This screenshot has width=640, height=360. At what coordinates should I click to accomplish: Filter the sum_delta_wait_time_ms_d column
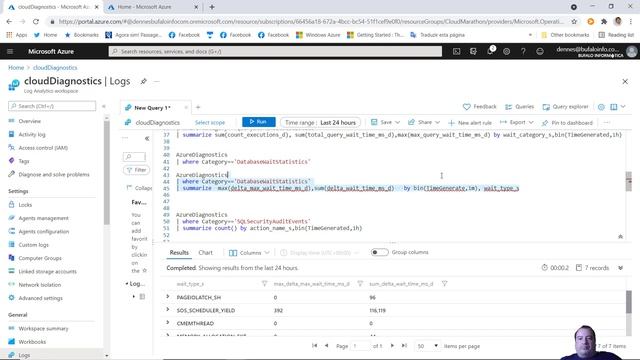coord(444,284)
